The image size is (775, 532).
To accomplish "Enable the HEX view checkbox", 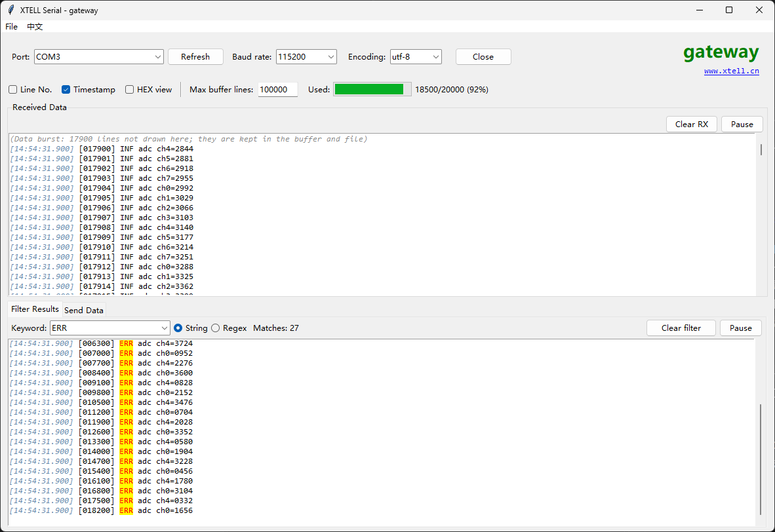I will point(130,89).
